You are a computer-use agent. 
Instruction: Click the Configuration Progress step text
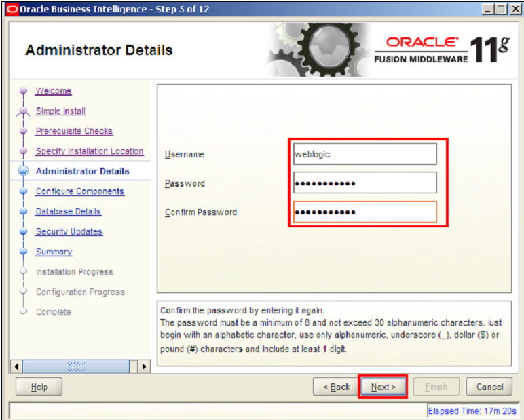point(80,292)
